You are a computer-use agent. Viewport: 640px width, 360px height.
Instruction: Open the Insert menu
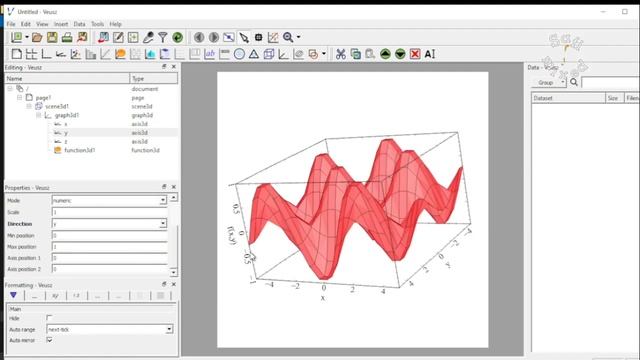point(61,24)
